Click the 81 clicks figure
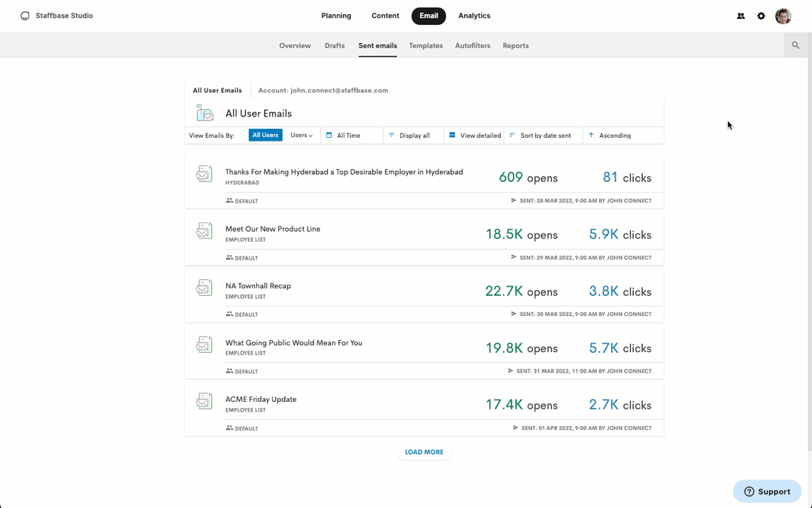The height and width of the screenshot is (508, 812). 627,178
